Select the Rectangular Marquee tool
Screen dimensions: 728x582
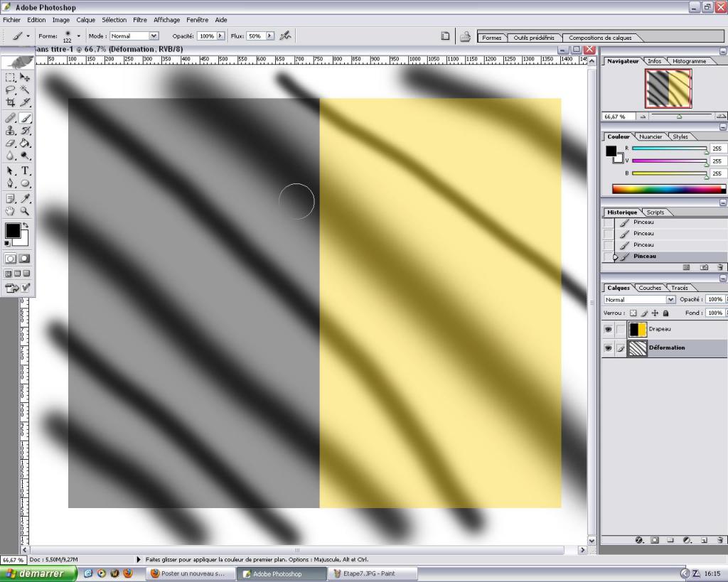click(x=10, y=77)
